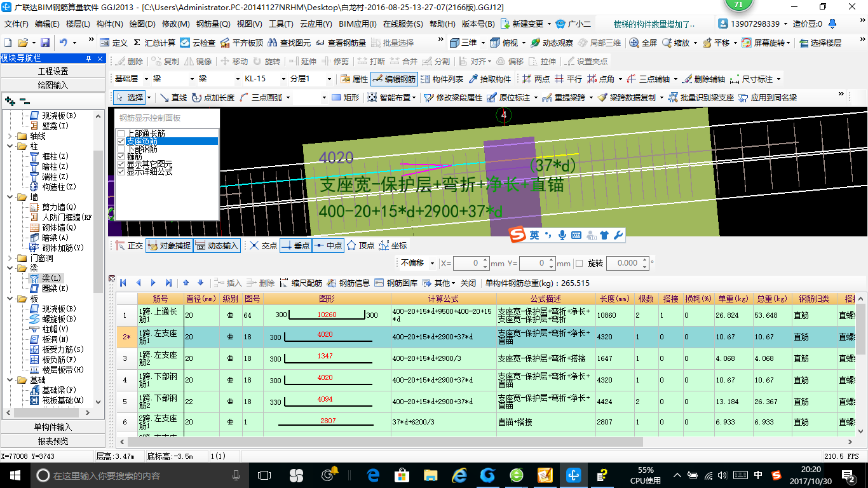868x488 pixels.
Task: Open the 文件(F) menu
Action: (17, 24)
